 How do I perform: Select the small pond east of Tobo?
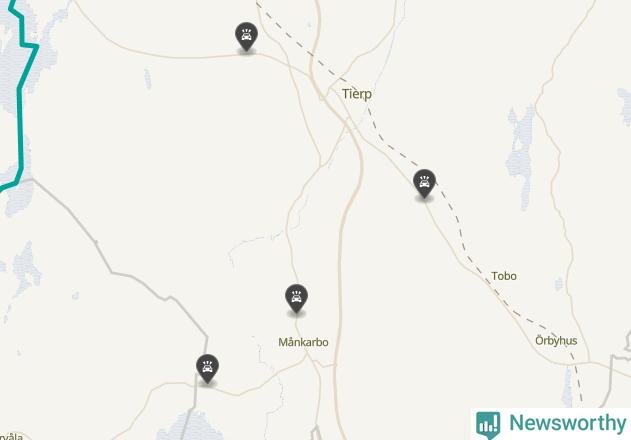point(559,284)
